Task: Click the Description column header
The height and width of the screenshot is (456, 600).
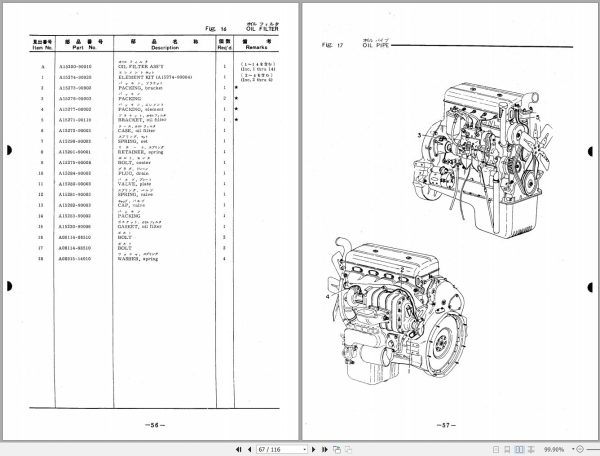Action: 165,44
